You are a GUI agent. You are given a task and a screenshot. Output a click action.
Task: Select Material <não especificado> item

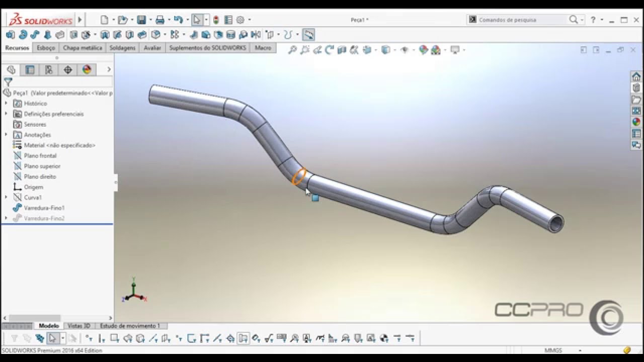(x=59, y=145)
